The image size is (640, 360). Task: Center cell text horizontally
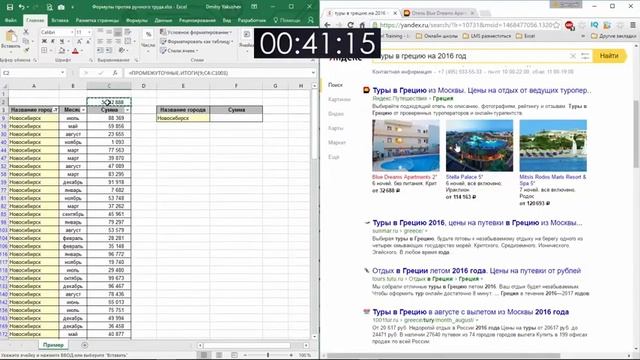coord(109,41)
